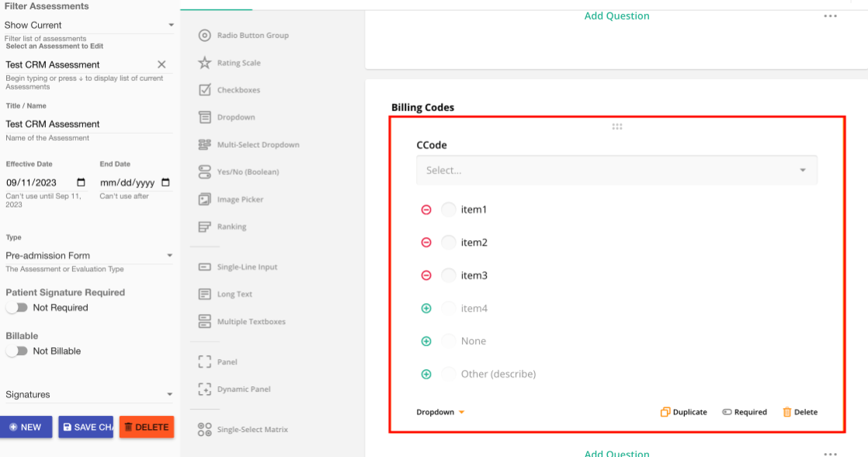Screen dimensions: 868x457
Task: Toggle Patient Signature Required switch
Action: (x=16, y=308)
